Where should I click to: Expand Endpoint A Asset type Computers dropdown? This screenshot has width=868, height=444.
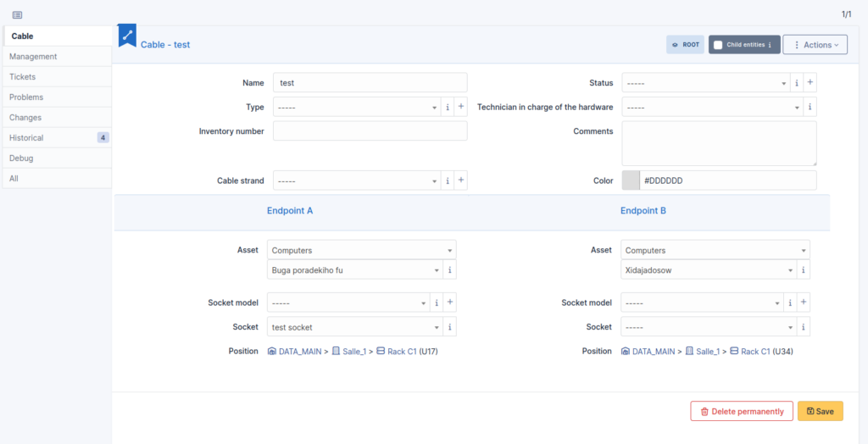coord(362,250)
